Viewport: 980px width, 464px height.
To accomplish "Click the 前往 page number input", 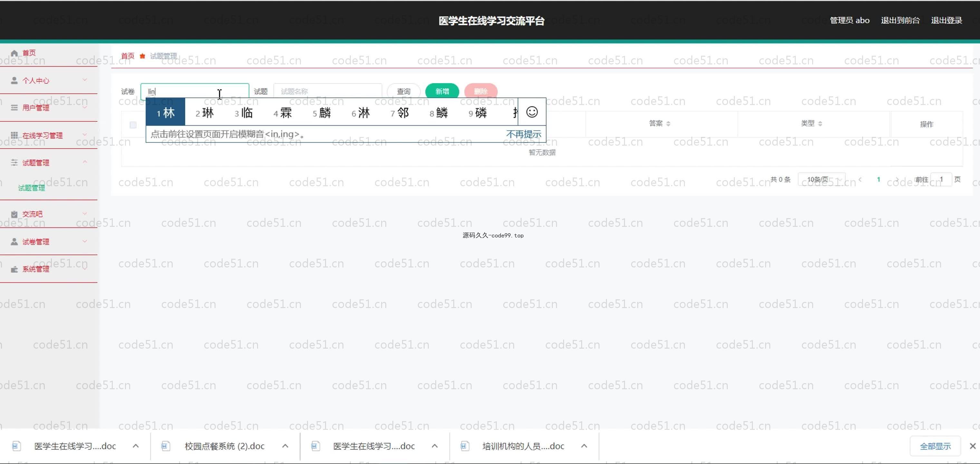I will click(942, 179).
